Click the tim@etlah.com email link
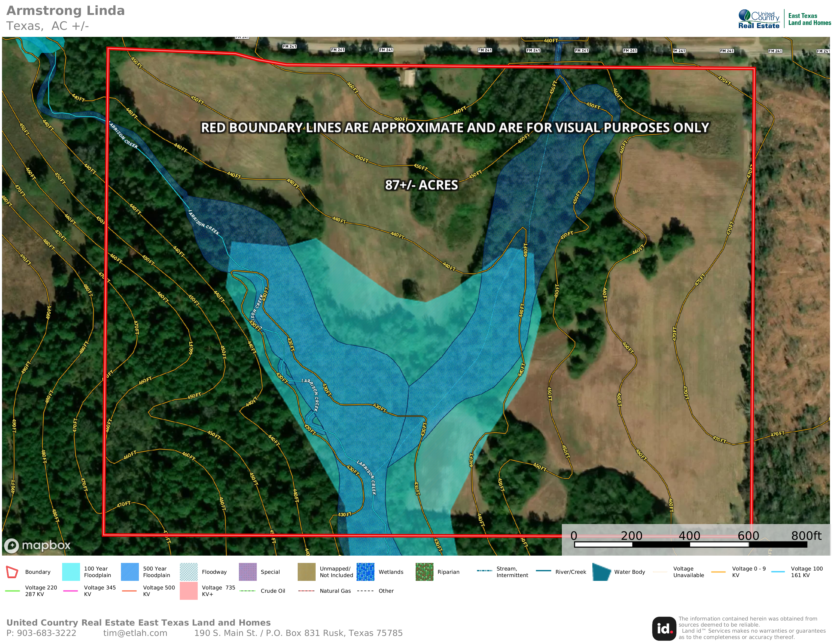 (x=135, y=633)
